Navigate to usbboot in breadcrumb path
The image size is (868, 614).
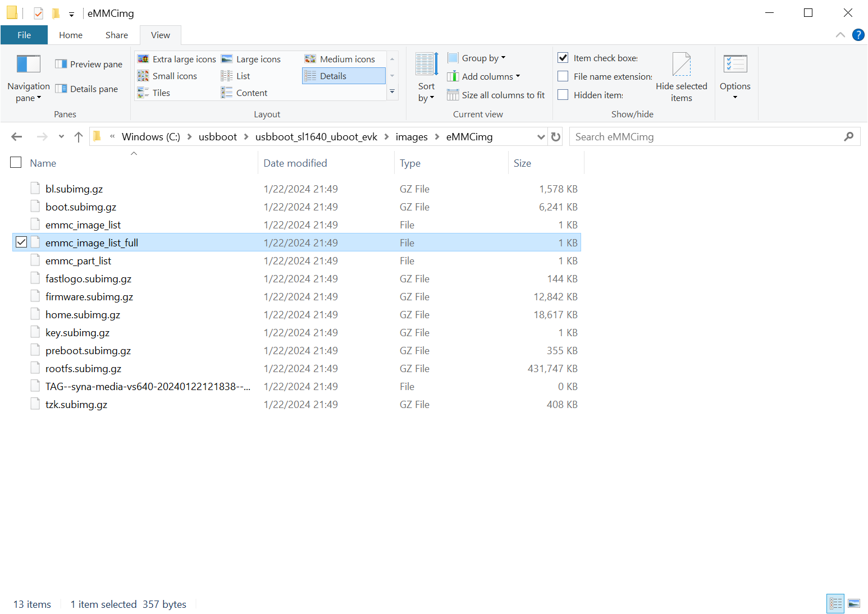coord(217,137)
